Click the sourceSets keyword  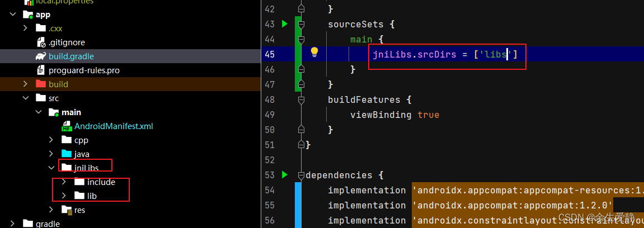click(356, 24)
